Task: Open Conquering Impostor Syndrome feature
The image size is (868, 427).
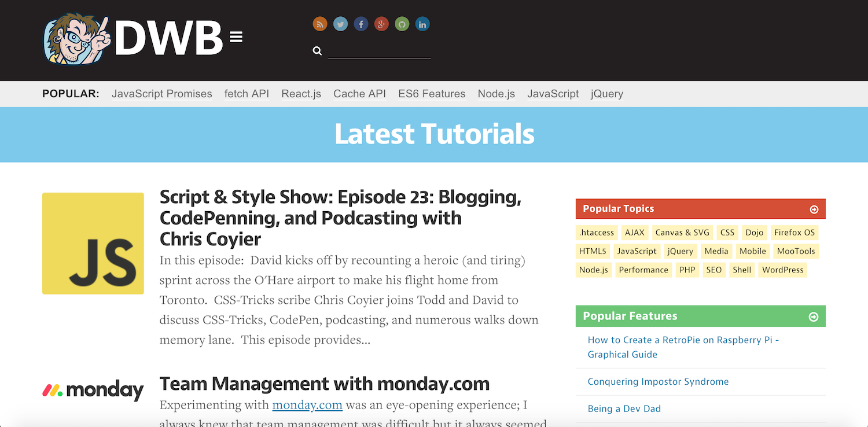Action: [658, 381]
